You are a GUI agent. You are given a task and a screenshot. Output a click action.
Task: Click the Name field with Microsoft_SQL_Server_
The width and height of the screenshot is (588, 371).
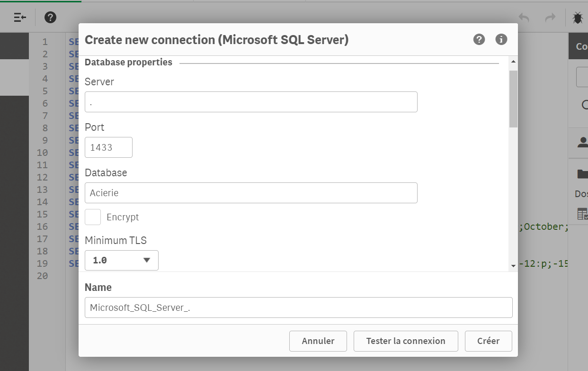click(298, 308)
